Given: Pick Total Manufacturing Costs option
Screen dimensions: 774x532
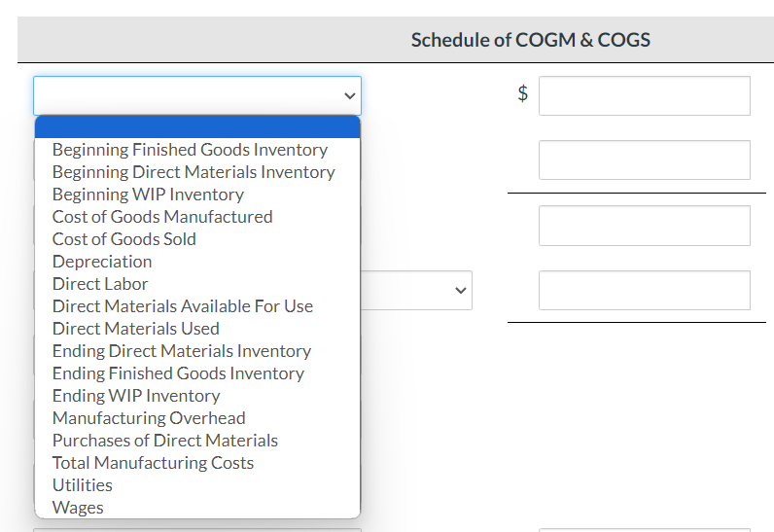Looking at the screenshot, I should (x=153, y=463).
